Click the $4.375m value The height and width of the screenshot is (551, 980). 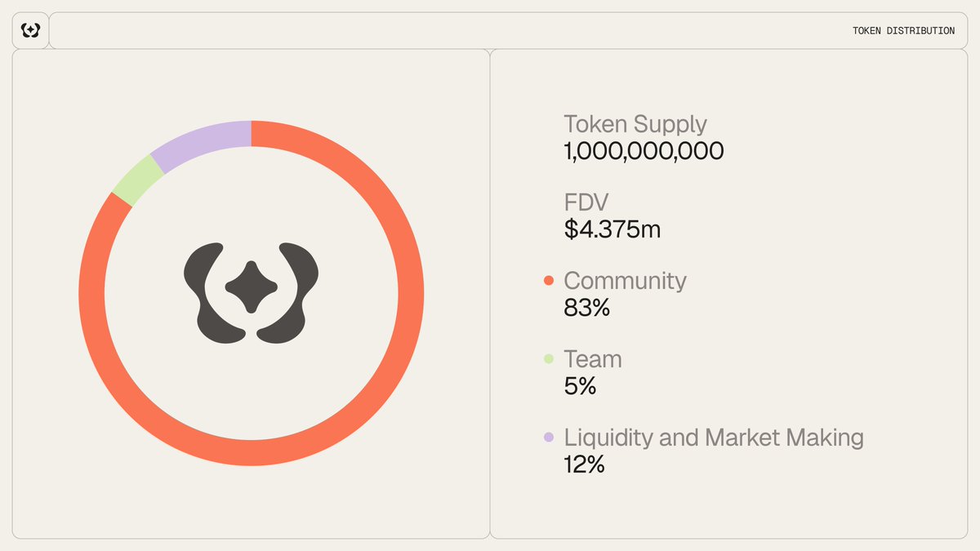point(612,229)
